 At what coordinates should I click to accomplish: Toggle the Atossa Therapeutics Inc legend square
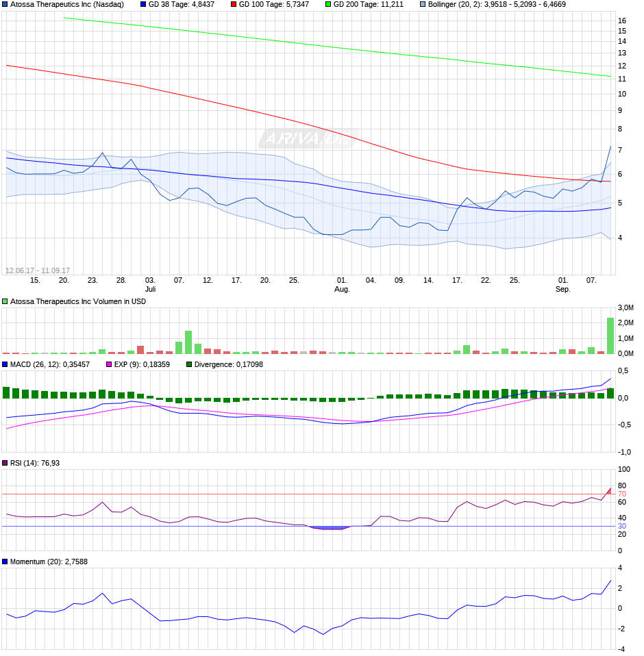click(x=5, y=5)
